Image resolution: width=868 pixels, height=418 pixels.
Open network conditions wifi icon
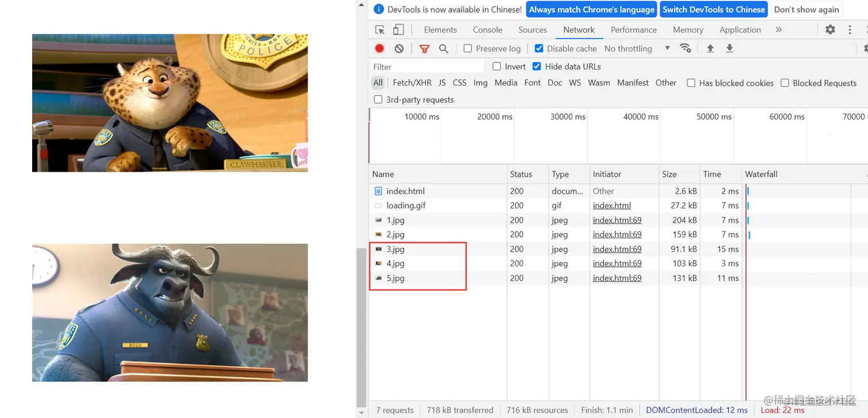pyautogui.click(x=685, y=49)
